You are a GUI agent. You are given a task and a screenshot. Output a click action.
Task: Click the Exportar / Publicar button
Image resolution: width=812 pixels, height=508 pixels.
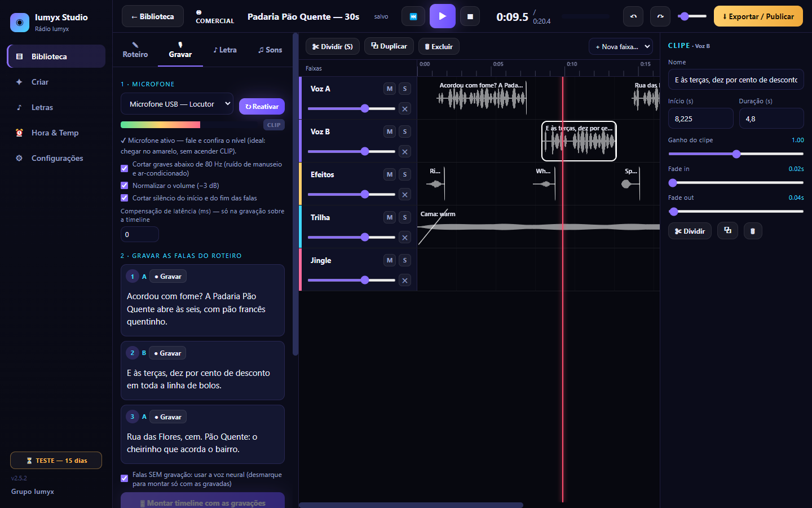tap(758, 16)
